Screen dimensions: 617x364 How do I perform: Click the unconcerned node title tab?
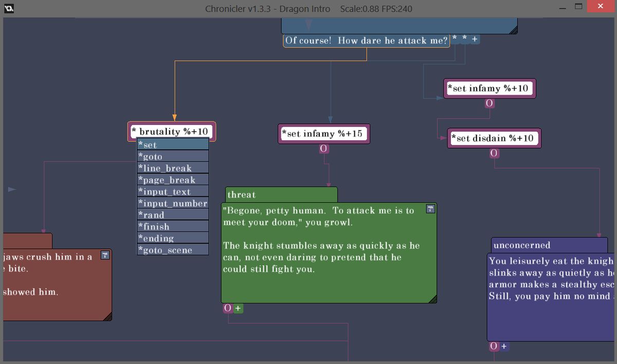click(549, 245)
